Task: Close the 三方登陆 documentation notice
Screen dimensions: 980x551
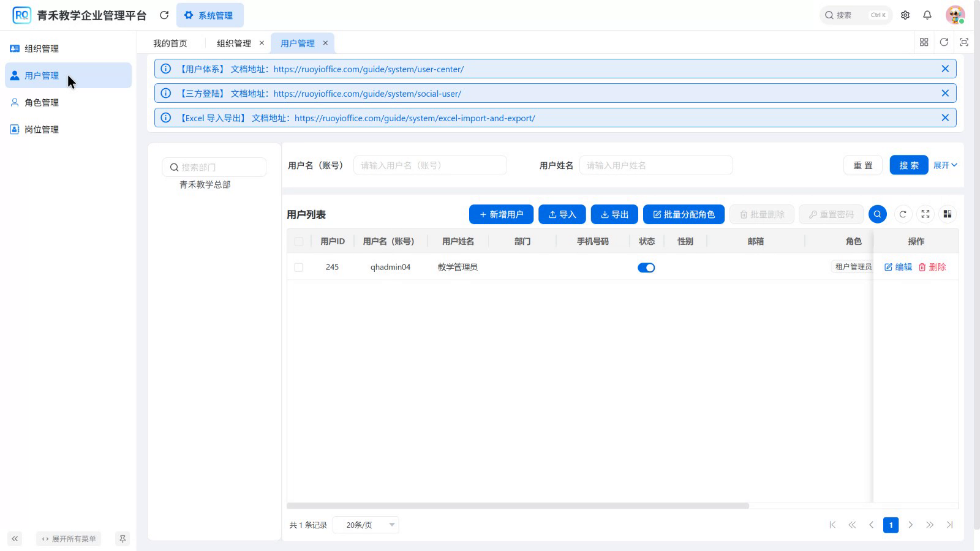Action: coord(945,94)
